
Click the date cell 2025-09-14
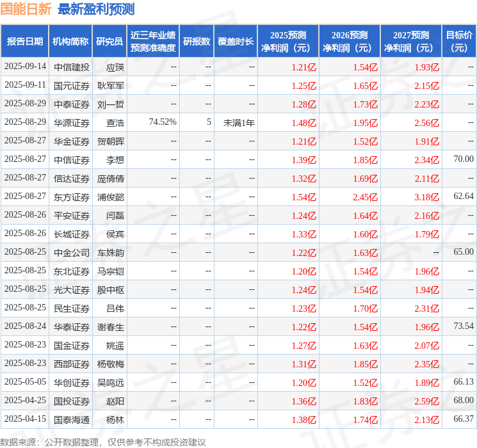pyautogui.click(x=25, y=67)
